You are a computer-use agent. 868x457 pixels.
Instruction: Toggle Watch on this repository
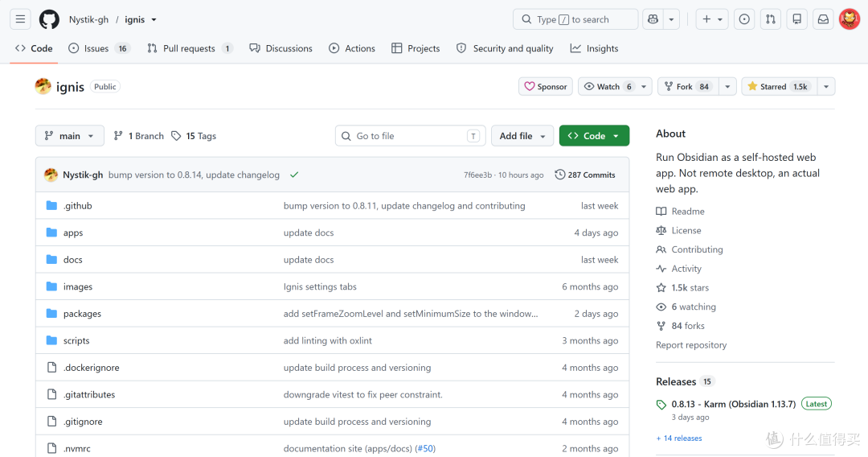click(x=608, y=86)
